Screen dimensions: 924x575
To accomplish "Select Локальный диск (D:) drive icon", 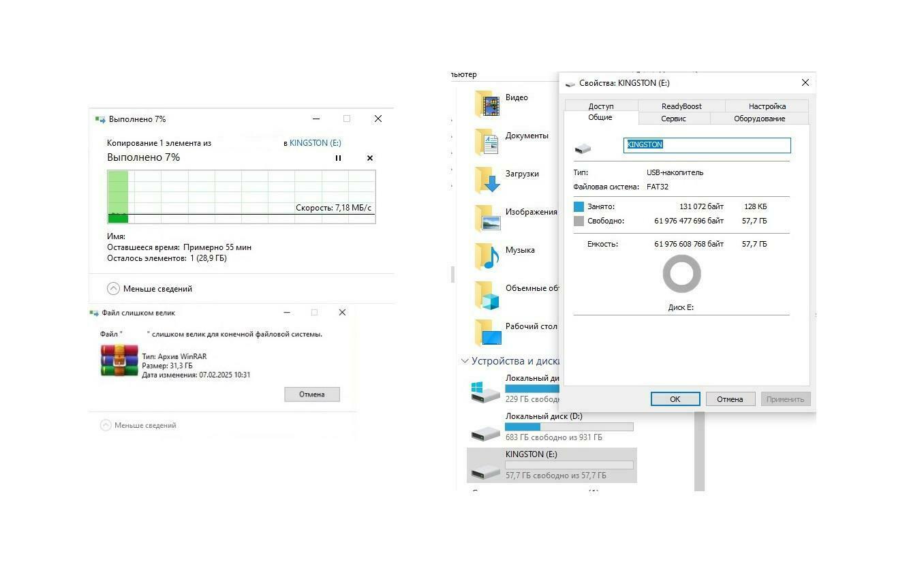I will click(x=486, y=432).
